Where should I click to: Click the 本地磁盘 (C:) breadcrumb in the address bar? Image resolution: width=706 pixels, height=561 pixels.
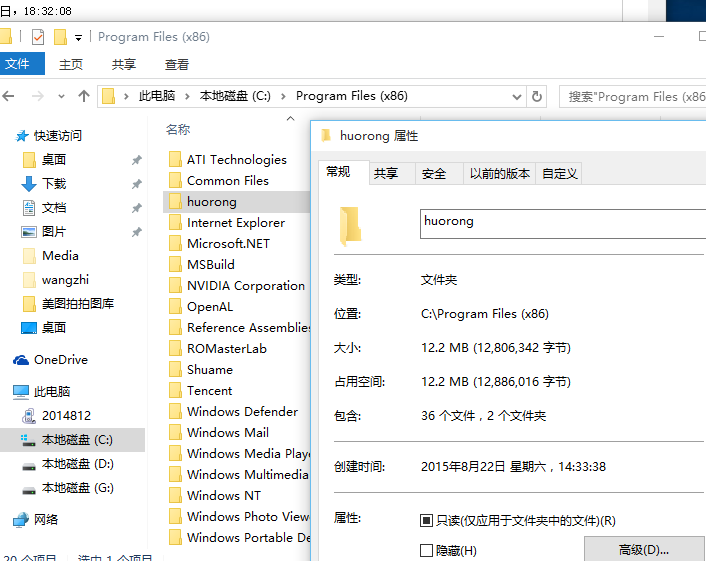tap(235, 96)
